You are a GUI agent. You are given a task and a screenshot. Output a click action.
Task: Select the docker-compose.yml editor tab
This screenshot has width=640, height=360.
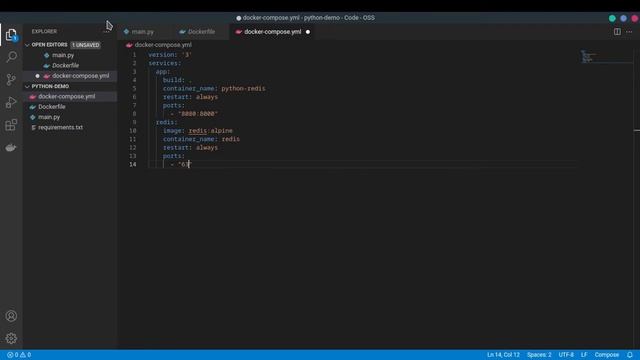[273, 32]
